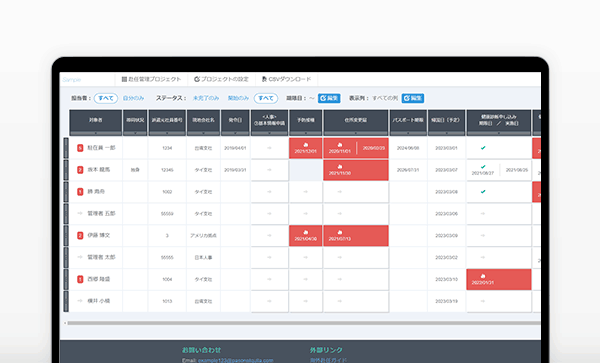Screen dimensions: 600x363
Task: Click red badge 2 beside 伊藤 博文
Action: pyautogui.click(x=80, y=236)
